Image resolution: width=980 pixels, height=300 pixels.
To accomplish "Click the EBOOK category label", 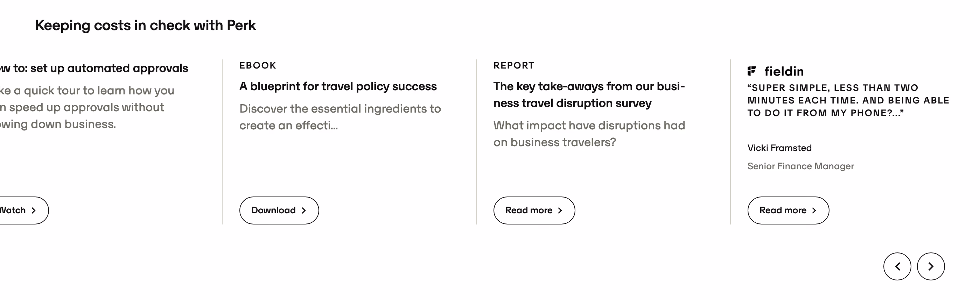I will coord(258,65).
